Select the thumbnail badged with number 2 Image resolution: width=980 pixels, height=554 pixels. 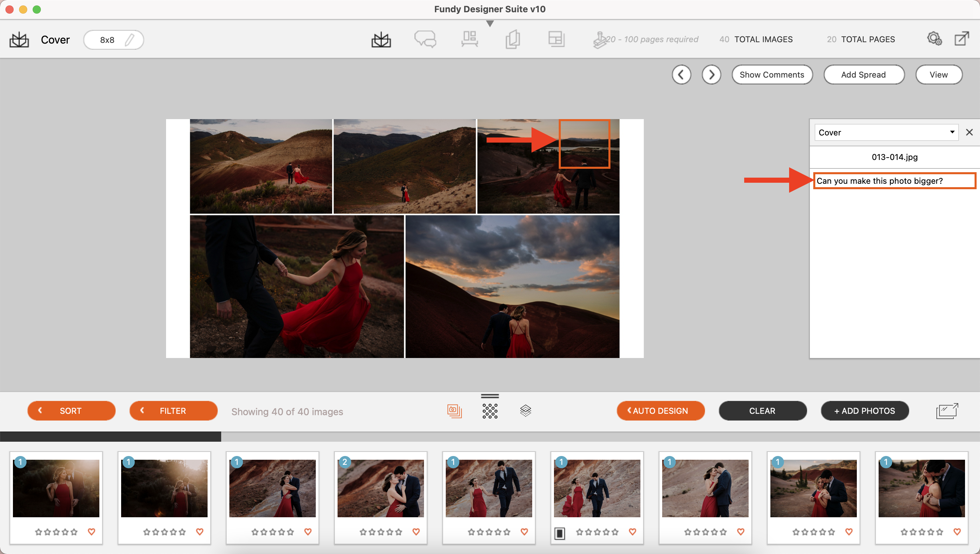(x=381, y=488)
